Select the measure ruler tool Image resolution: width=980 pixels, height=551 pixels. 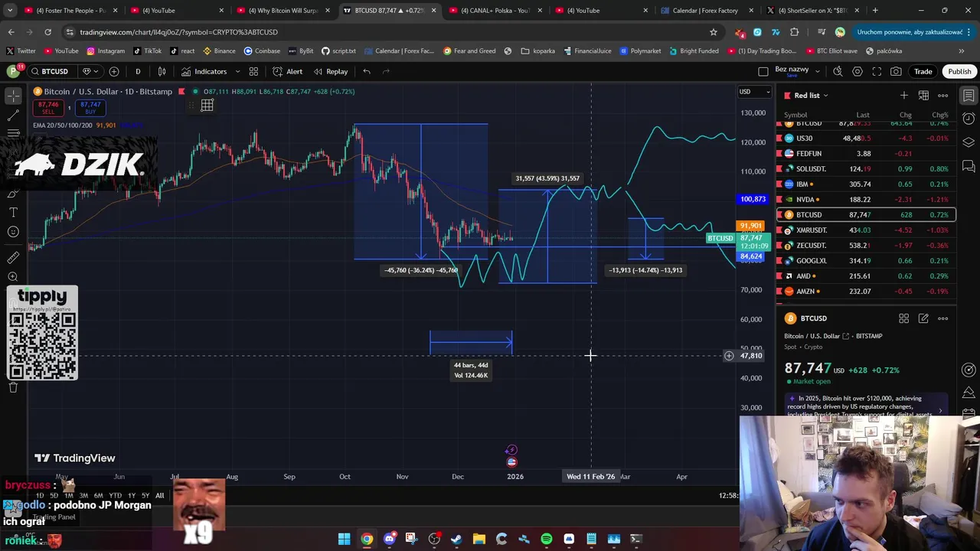[x=13, y=258]
